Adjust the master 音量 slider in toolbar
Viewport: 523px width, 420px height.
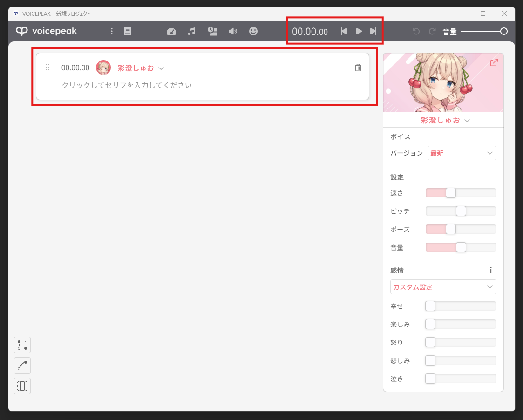(484, 31)
